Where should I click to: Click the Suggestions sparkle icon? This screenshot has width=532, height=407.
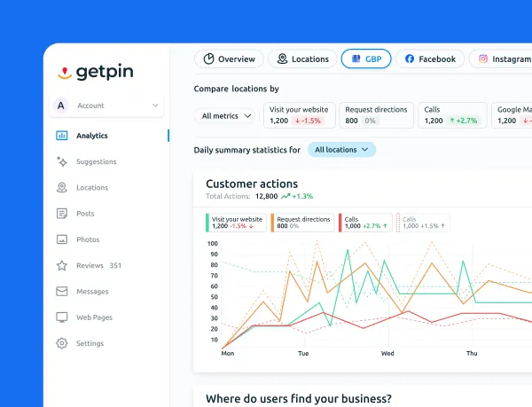tap(62, 161)
